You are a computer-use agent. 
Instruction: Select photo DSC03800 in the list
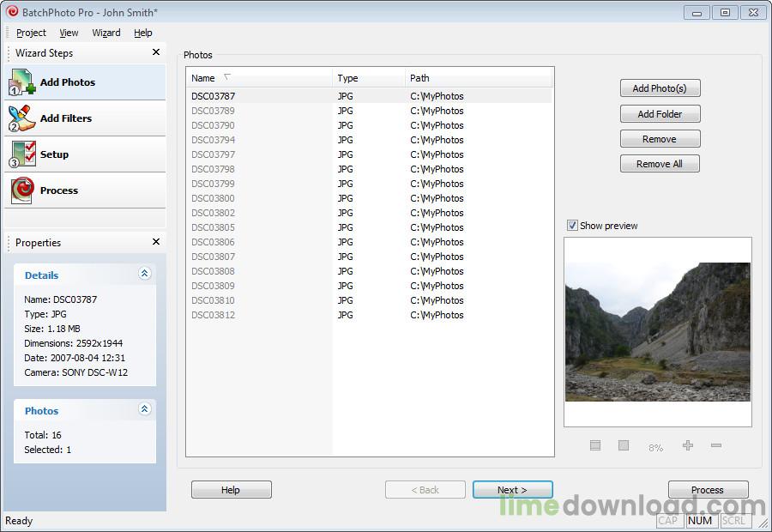point(213,198)
